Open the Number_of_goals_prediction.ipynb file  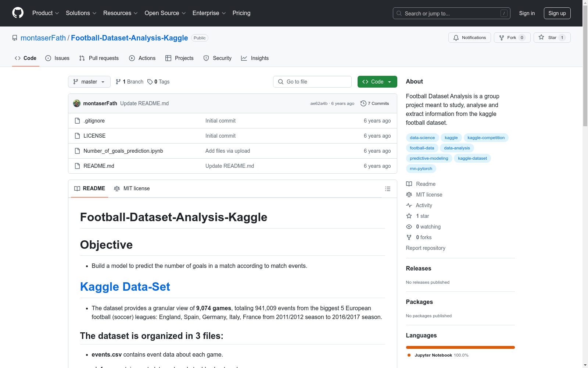point(123,151)
